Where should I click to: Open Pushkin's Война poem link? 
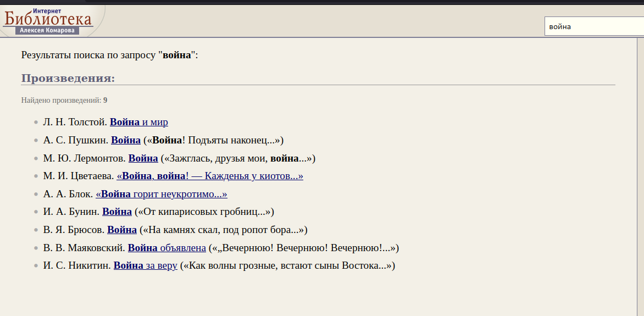tap(126, 140)
